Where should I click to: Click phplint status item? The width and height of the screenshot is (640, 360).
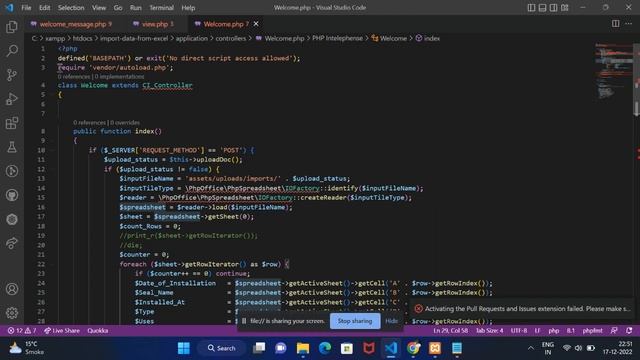(x=592, y=331)
